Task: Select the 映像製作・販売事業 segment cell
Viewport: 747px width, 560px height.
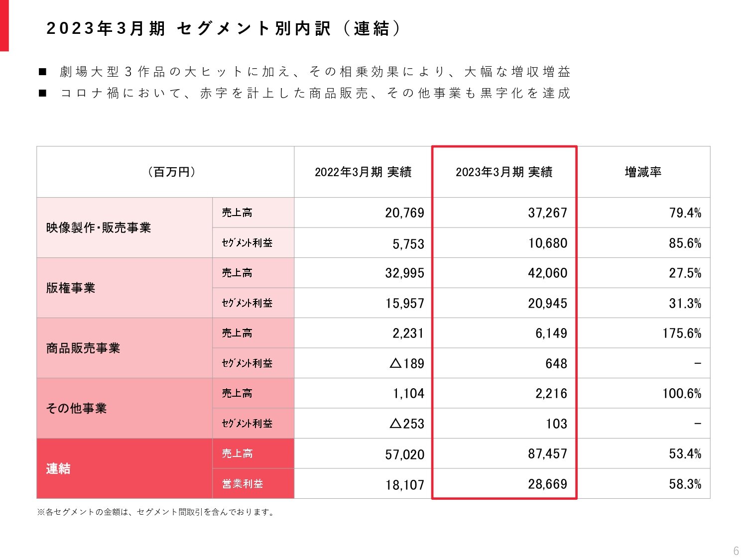Action: coord(124,227)
